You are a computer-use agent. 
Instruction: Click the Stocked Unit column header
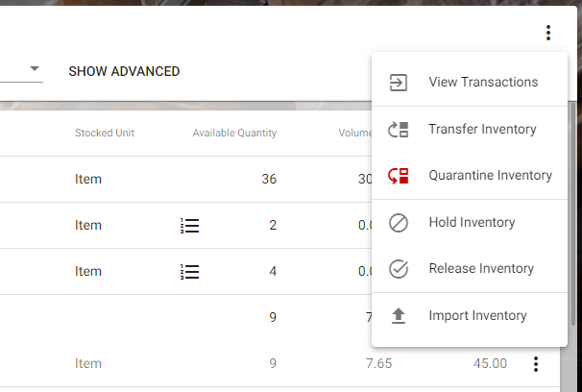tap(105, 133)
